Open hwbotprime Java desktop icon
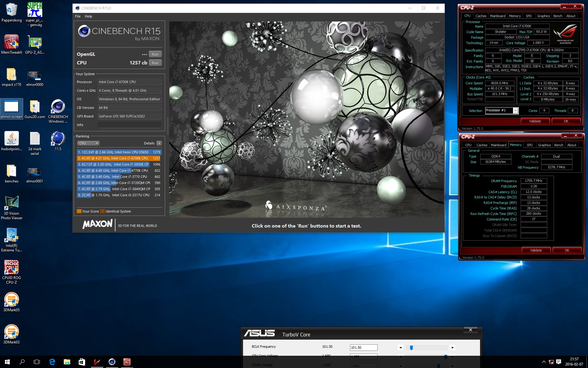The width and height of the screenshot is (588, 368). (12, 141)
